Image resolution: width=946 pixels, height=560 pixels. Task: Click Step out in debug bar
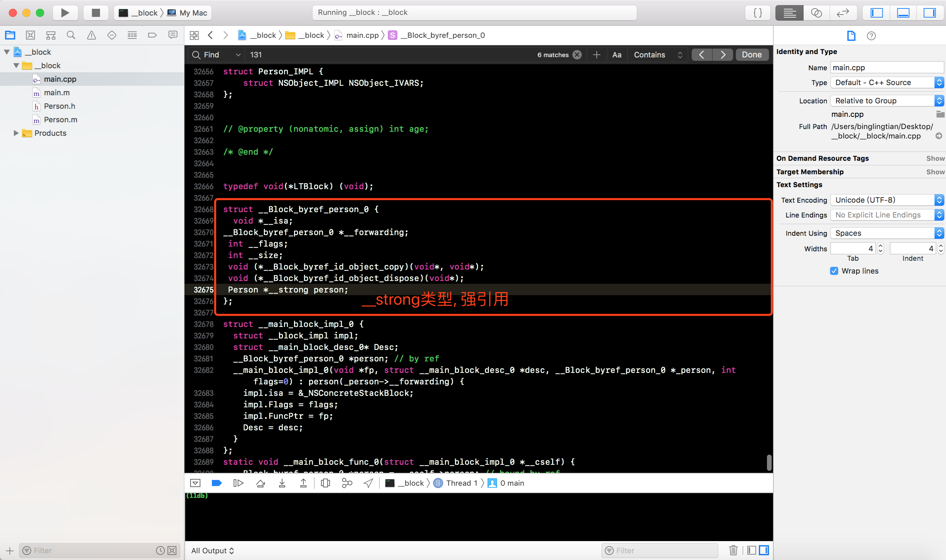303,483
